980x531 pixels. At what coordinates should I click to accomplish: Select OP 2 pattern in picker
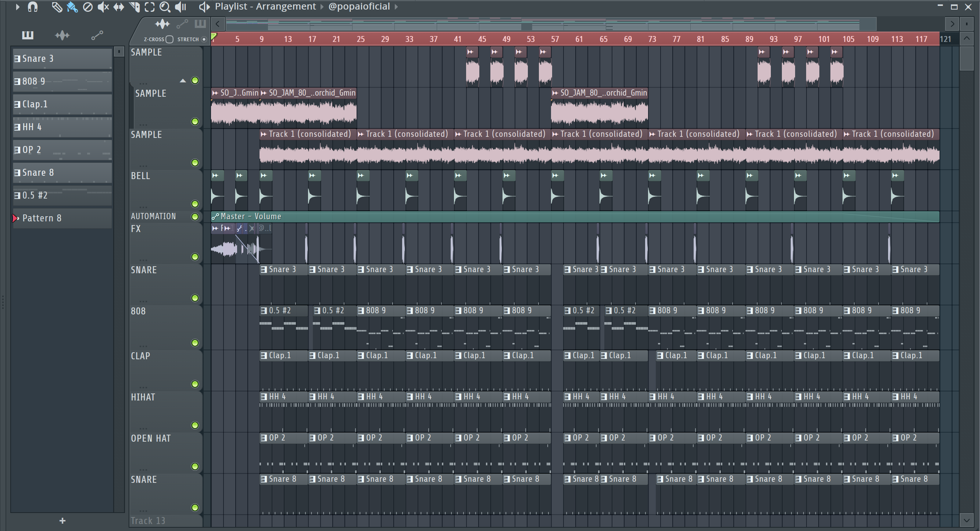(62, 150)
